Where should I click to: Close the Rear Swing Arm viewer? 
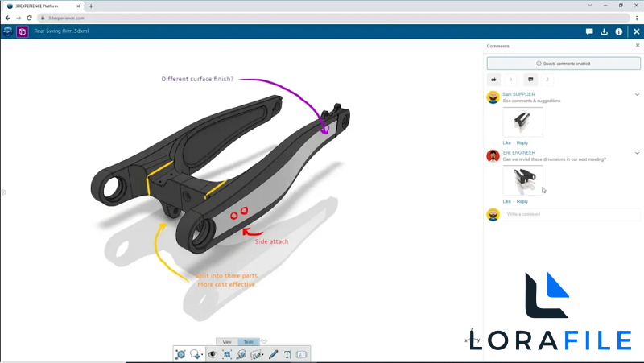click(637, 31)
